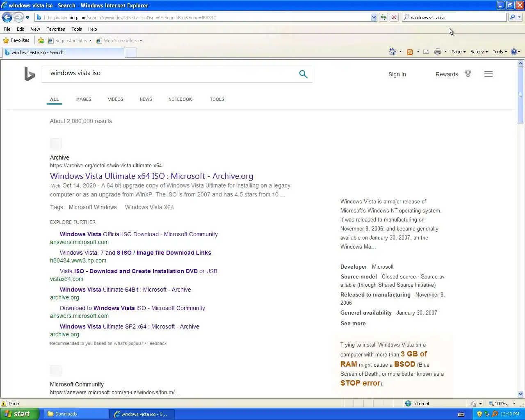This screenshot has height=420, width=525.
Task: Click the Bing logo
Action: pos(30,74)
